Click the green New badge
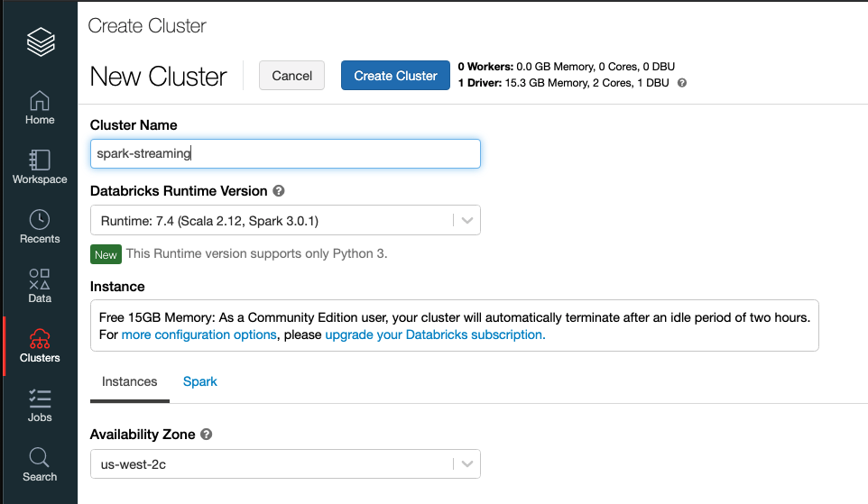Image resolution: width=868 pixels, height=504 pixels. coord(106,254)
